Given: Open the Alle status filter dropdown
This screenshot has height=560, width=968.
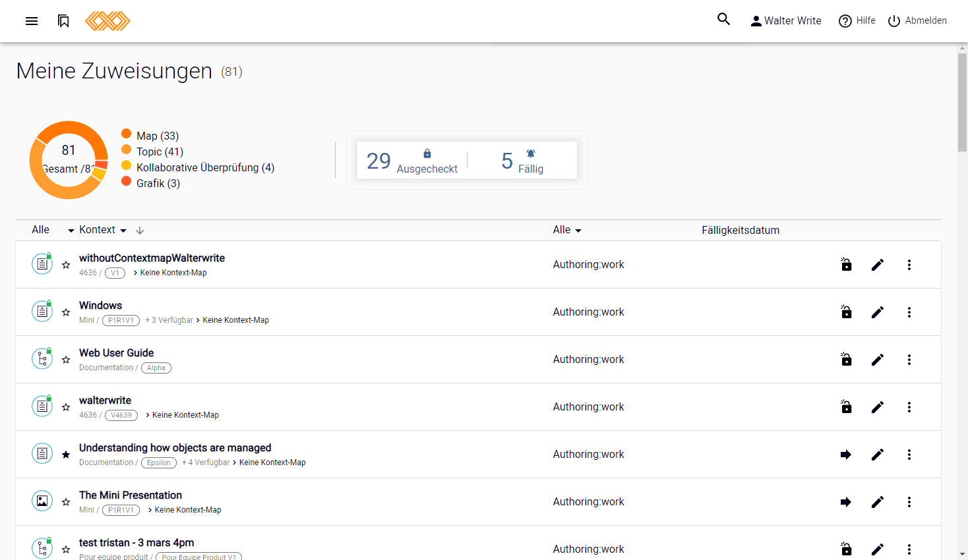Looking at the screenshot, I should pos(567,230).
